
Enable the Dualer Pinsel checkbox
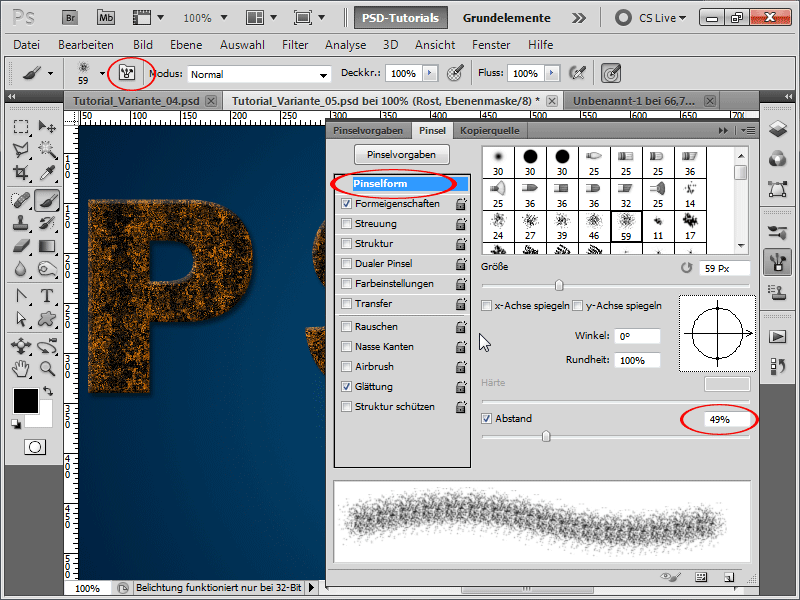[x=346, y=263]
